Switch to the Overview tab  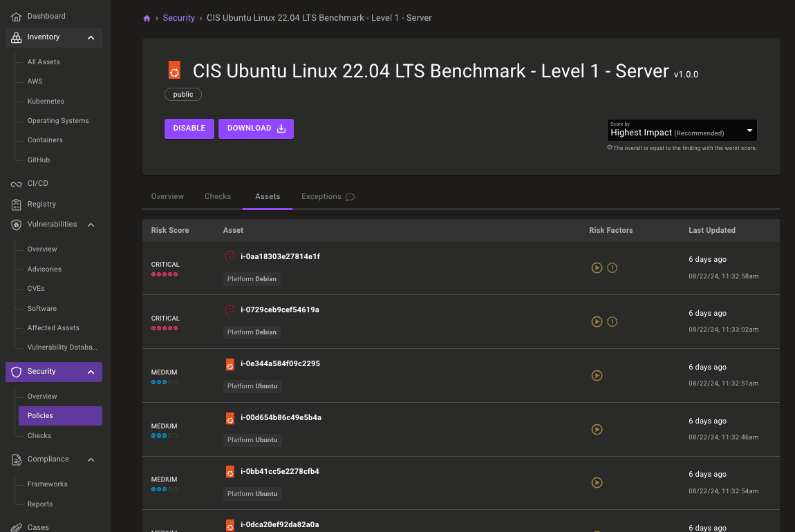(x=167, y=197)
